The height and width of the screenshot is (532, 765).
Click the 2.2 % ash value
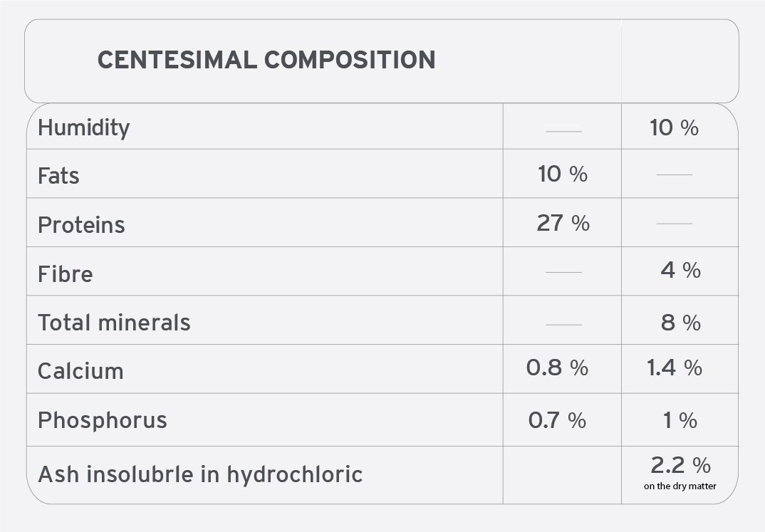pyautogui.click(x=681, y=465)
